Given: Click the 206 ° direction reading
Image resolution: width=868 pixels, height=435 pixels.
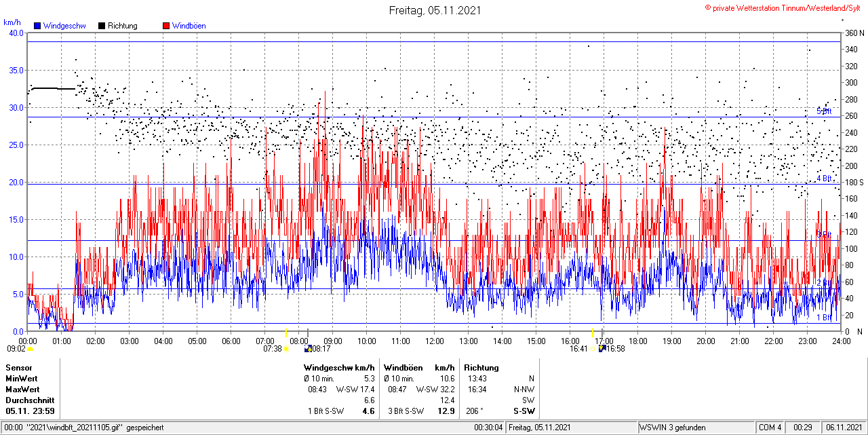Looking at the screenshot, I should click(x=473, y=411).
